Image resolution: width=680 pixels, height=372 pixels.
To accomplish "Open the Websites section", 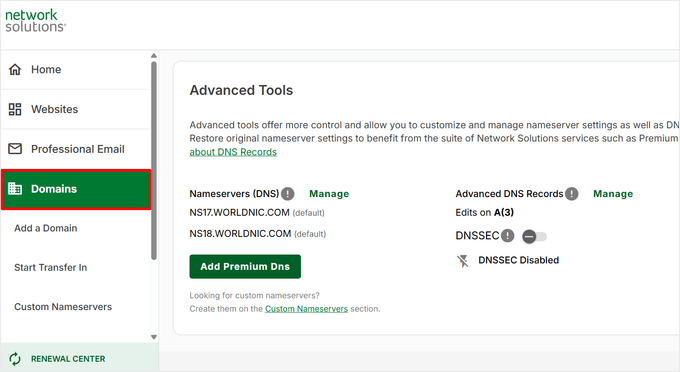I will coord(75,109).
